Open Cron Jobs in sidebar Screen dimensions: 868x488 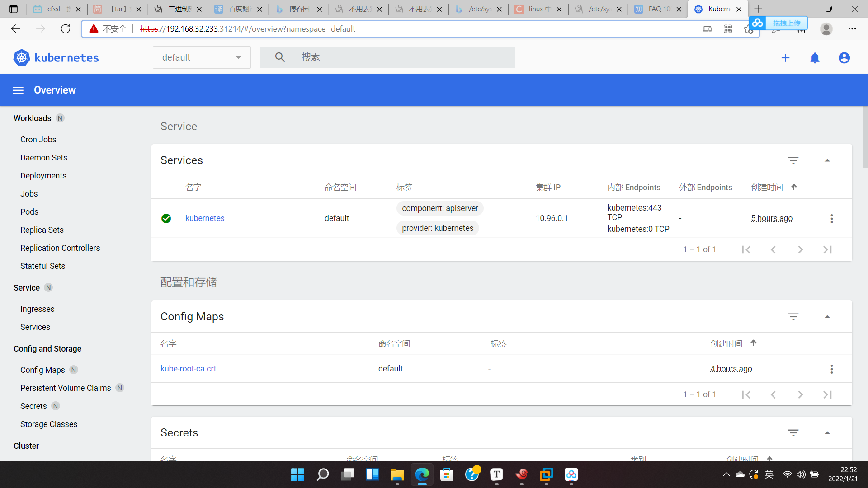tap(38, 140)
